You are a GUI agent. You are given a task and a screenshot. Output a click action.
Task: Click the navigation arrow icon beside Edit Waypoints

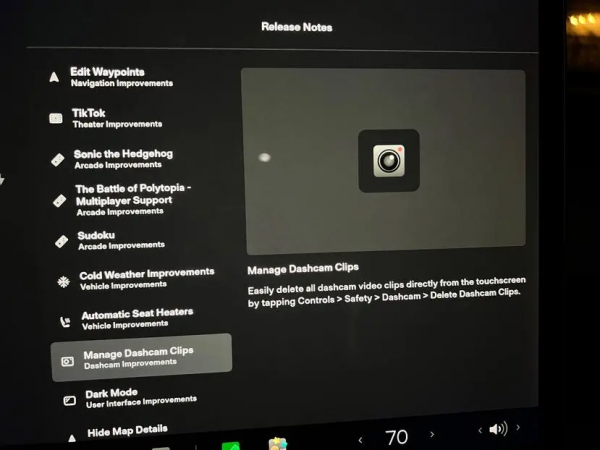pyautogui.click(x=54, y=77)
